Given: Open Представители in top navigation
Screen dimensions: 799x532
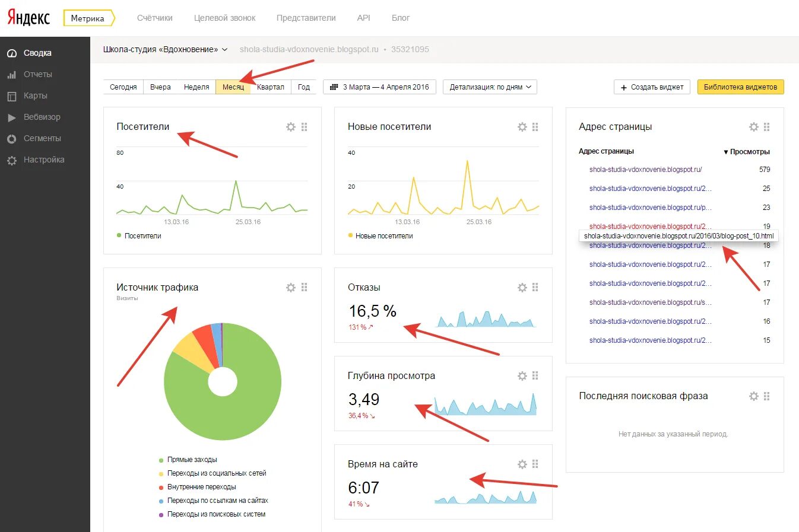Looking at the screenshot, I should [x=306, y=18].
